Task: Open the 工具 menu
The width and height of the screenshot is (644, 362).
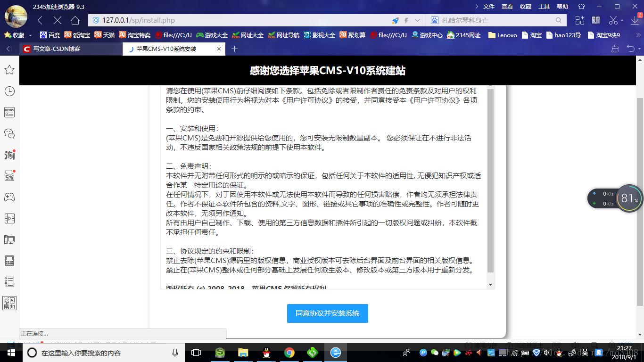Action: 544,7
